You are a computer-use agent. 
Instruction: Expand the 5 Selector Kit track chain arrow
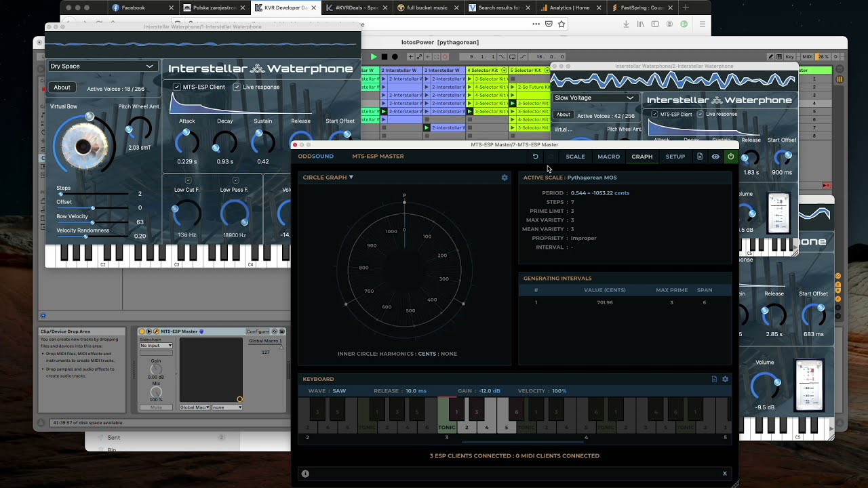(x=547, y=70)
